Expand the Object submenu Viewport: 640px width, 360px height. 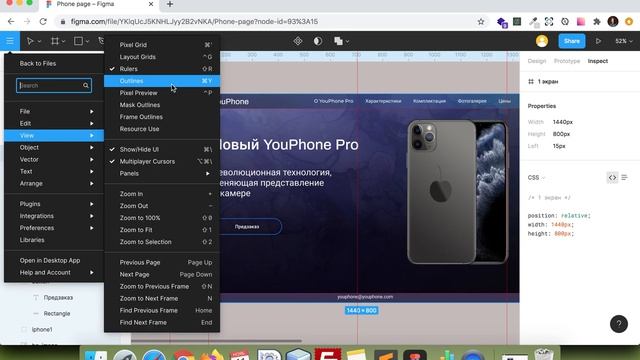click(54, 147)
